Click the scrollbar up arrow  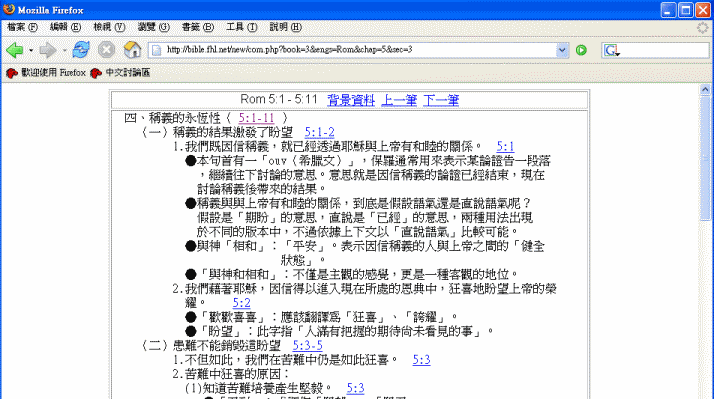point(705,90)
